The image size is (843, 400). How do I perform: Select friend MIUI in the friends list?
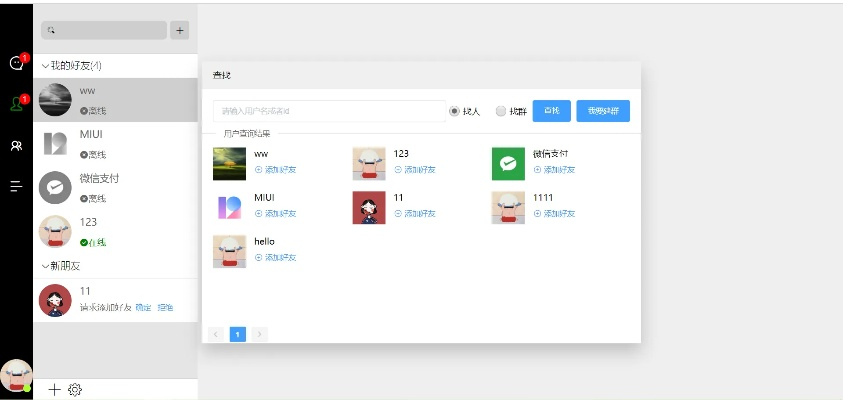(116, 144)
